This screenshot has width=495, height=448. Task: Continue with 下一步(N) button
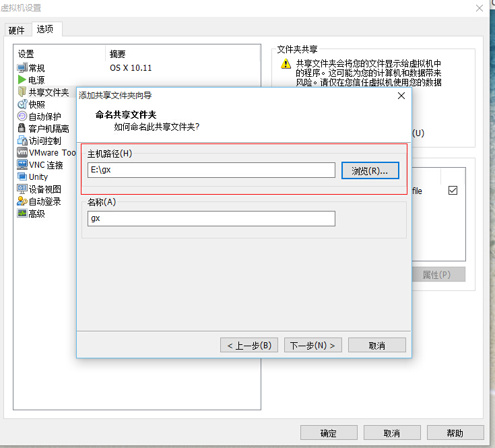pos(313,345)
